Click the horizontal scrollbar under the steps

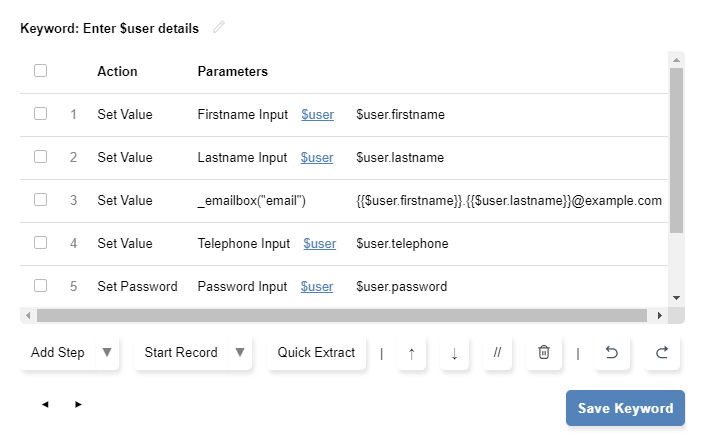pyautogui.click(x=340, y=316)
